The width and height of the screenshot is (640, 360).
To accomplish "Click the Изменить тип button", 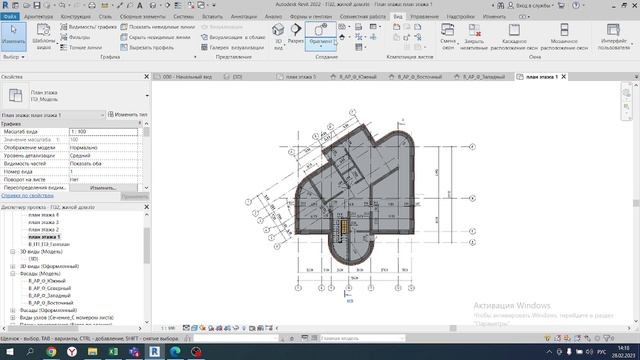I will pos(128,115).
